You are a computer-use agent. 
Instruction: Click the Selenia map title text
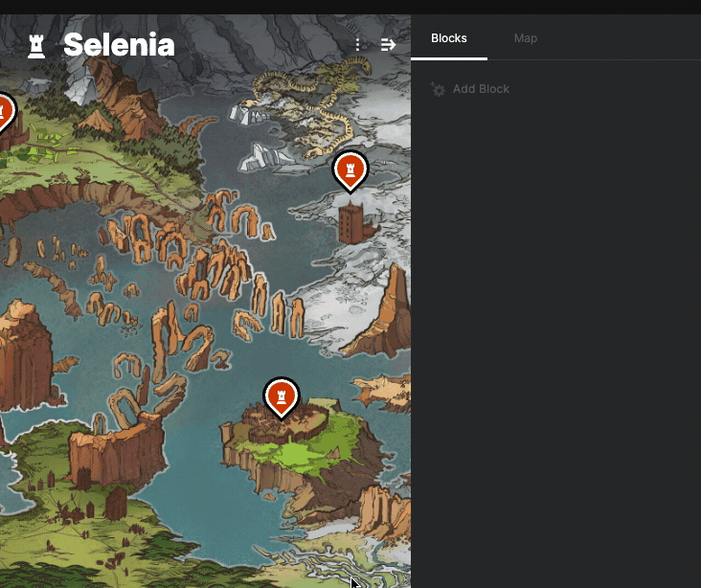(119, 45)
